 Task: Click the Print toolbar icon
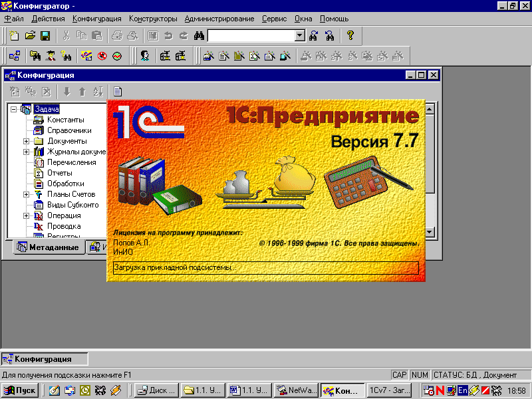click(118, 36)
